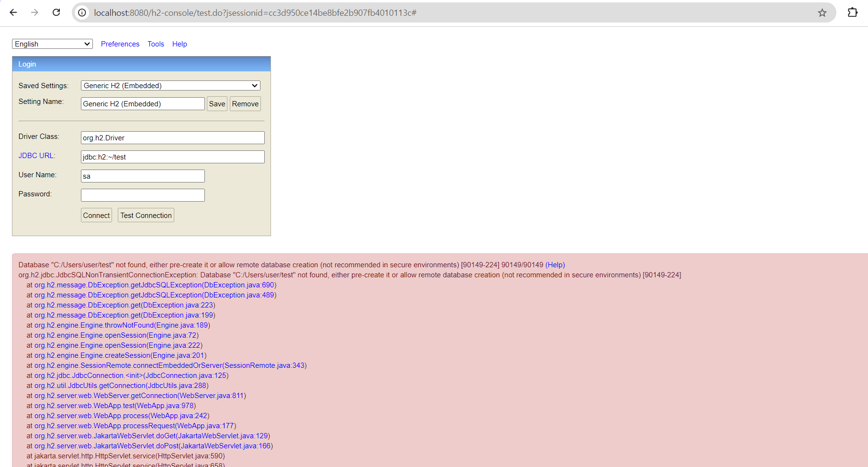Click into the Password field
The width and height of the screenshot is (868, 467).
click(143, 195)
